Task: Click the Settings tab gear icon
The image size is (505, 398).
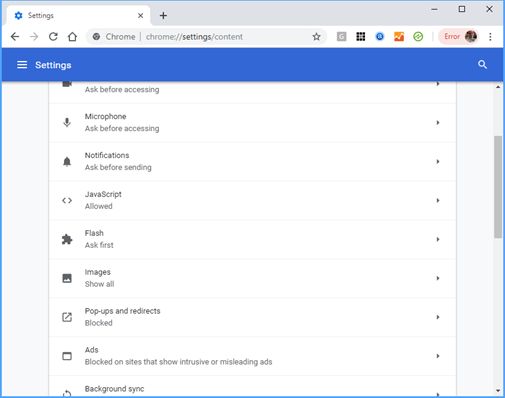Action: click(x=19, y=15)
